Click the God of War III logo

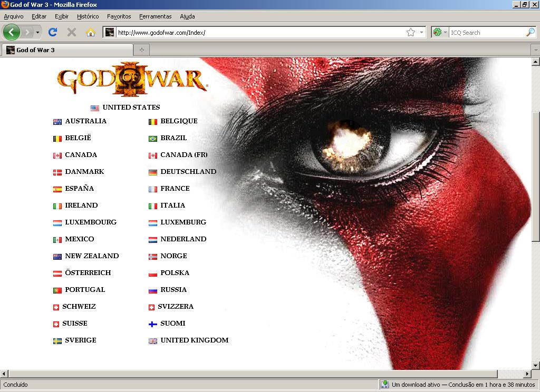(132, 80)
